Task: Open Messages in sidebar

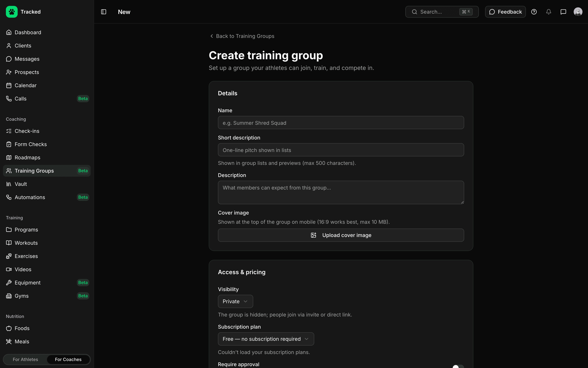Action: click(47, 59)
